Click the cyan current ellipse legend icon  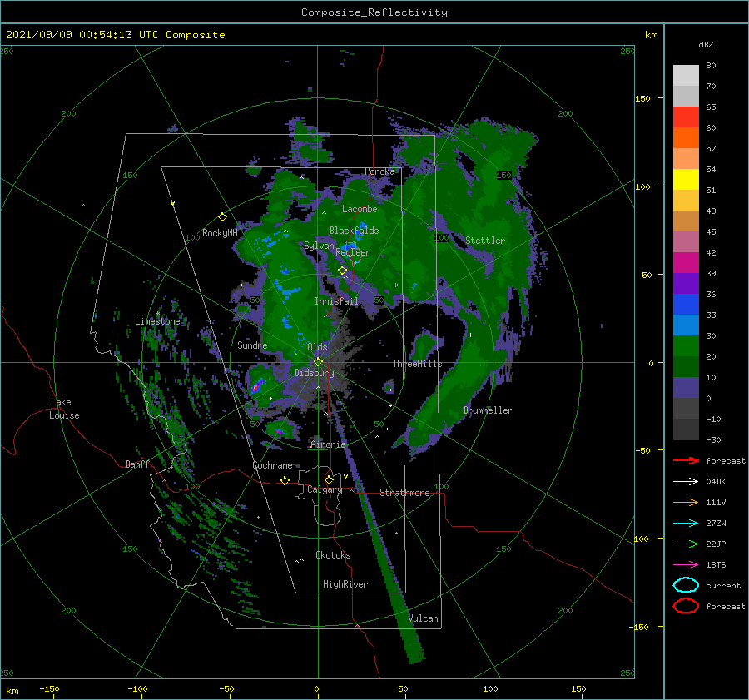[686, 585]
